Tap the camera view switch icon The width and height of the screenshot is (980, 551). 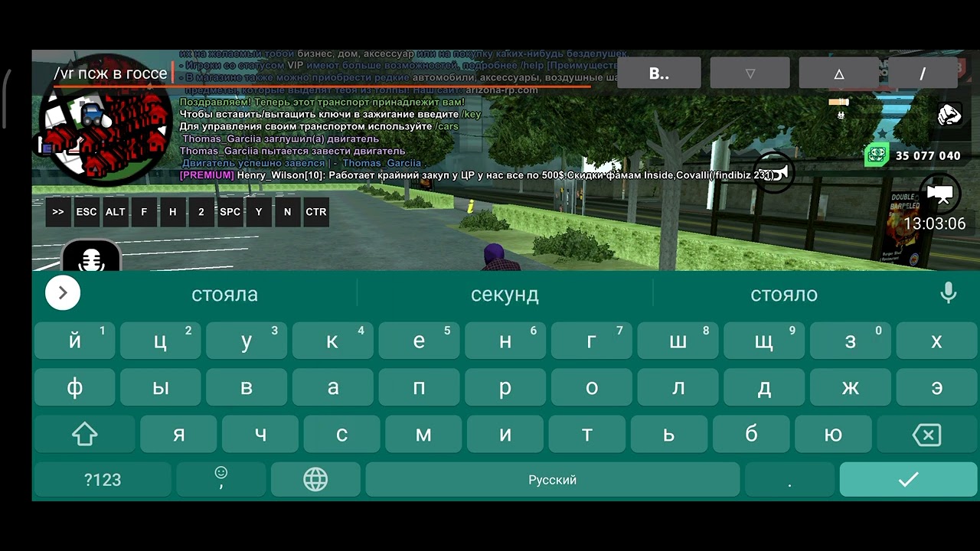tap(939, 193)
